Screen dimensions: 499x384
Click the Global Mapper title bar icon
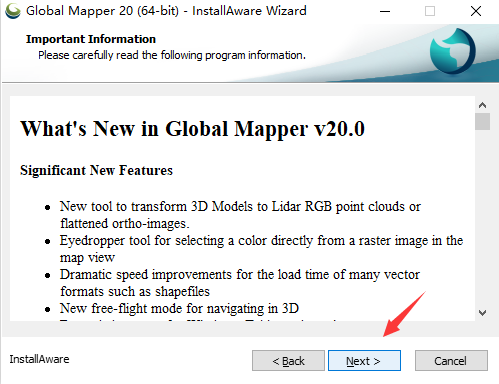(x=13, y=11)
